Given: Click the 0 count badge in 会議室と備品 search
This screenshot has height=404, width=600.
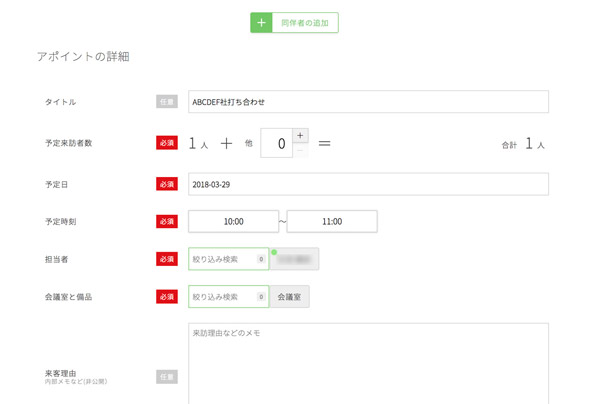Looking at the screenshot, I should 260,297.
